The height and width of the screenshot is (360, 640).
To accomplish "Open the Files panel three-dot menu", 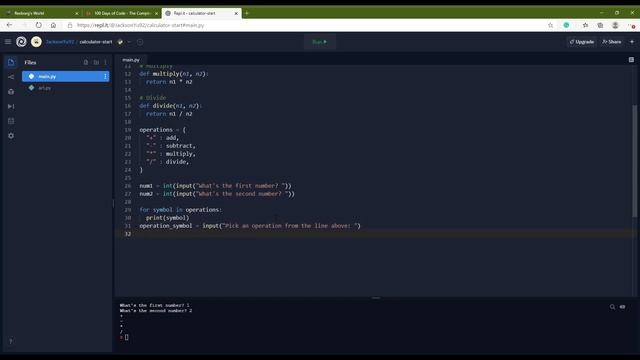I will click(105, 62).
